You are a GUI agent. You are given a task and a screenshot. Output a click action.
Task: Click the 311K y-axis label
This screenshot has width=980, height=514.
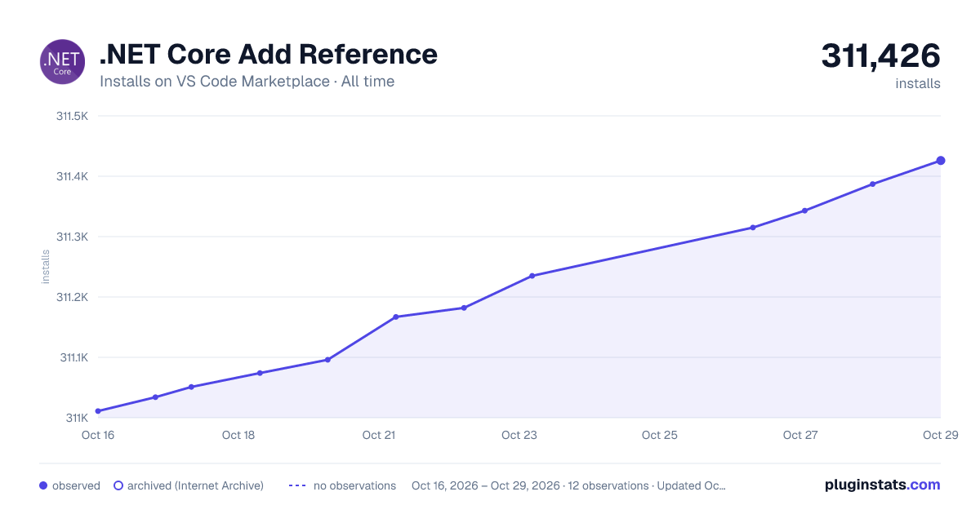(77, 418)
